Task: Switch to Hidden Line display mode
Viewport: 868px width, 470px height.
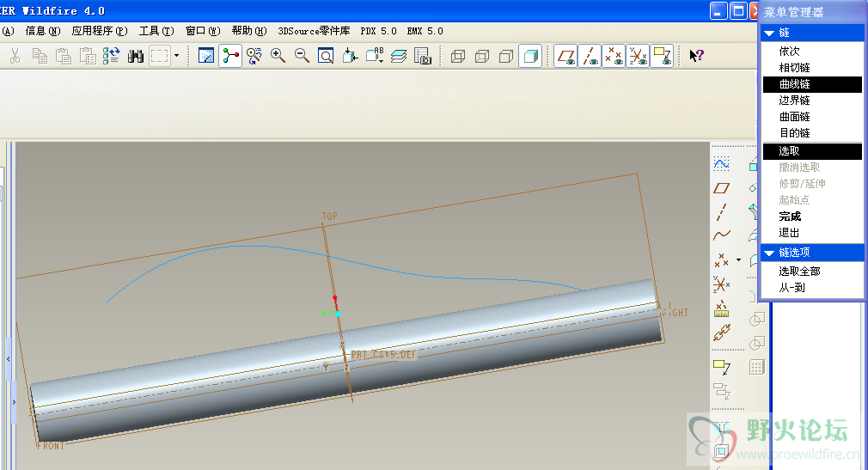Action: pyautogui.click(x=482, y=56)
